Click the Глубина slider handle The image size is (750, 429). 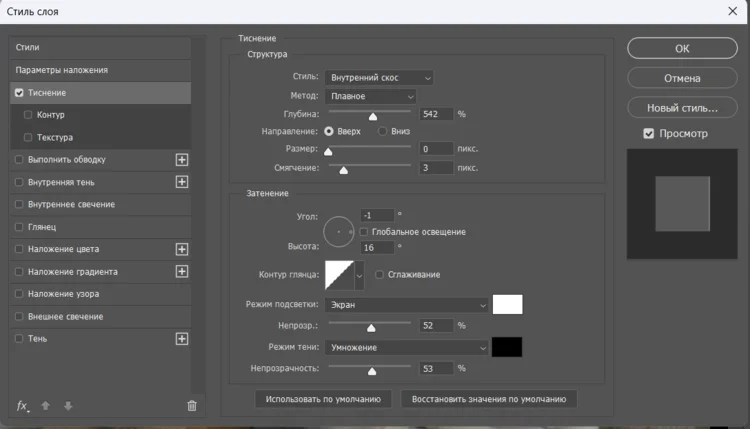pyautogui.click(x=373, y=116)
